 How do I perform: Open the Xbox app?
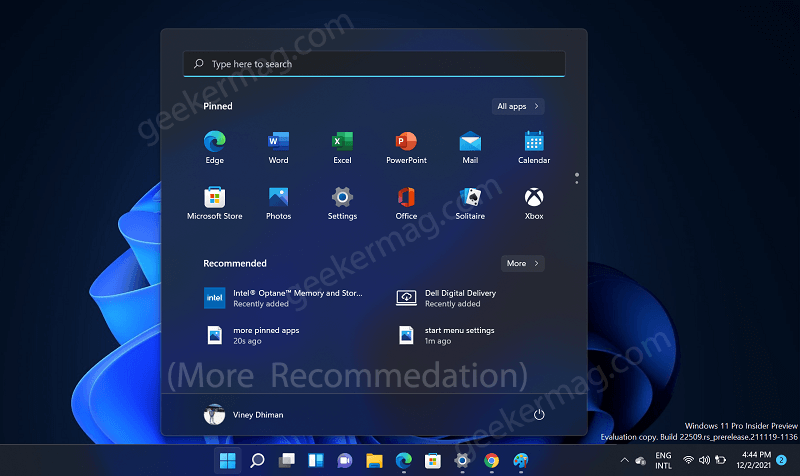534,203
